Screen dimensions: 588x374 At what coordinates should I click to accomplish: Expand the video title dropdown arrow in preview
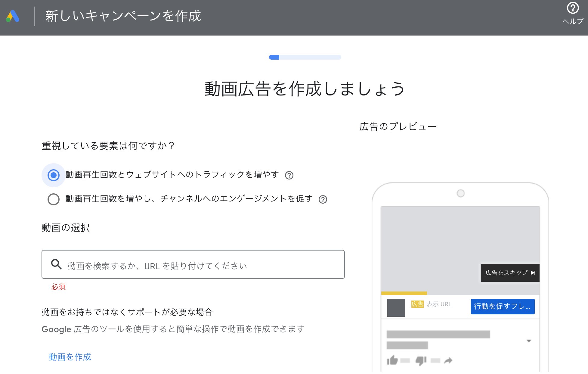tap(529, 341)
